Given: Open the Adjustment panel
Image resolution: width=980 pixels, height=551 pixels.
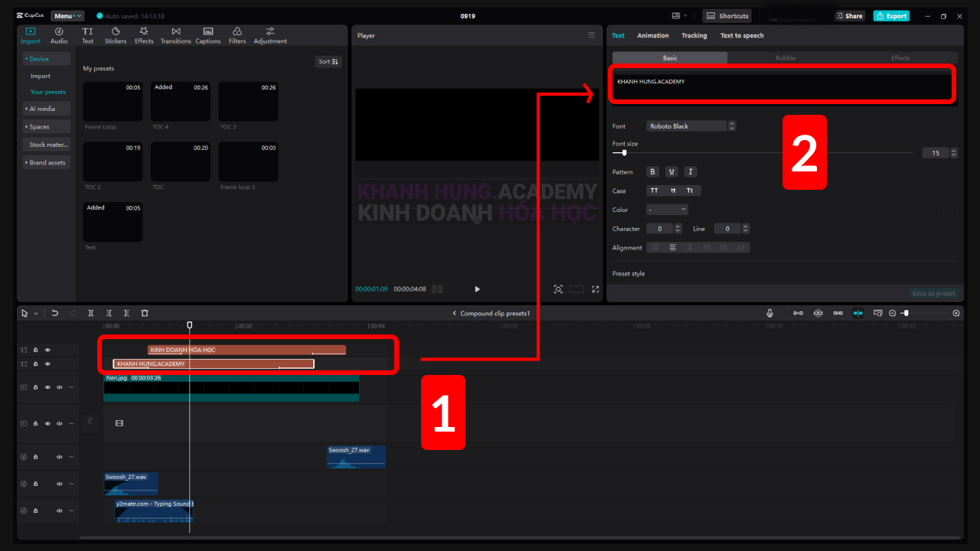Looking at the screenshot, I should (270, 35).
